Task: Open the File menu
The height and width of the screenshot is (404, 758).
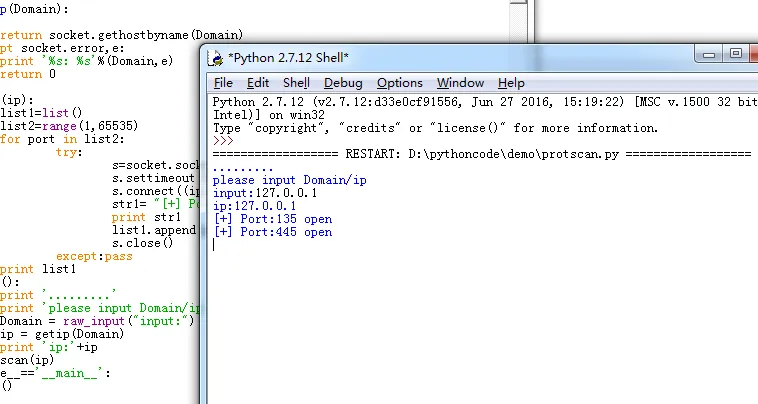Action: (x=223, y=83)
